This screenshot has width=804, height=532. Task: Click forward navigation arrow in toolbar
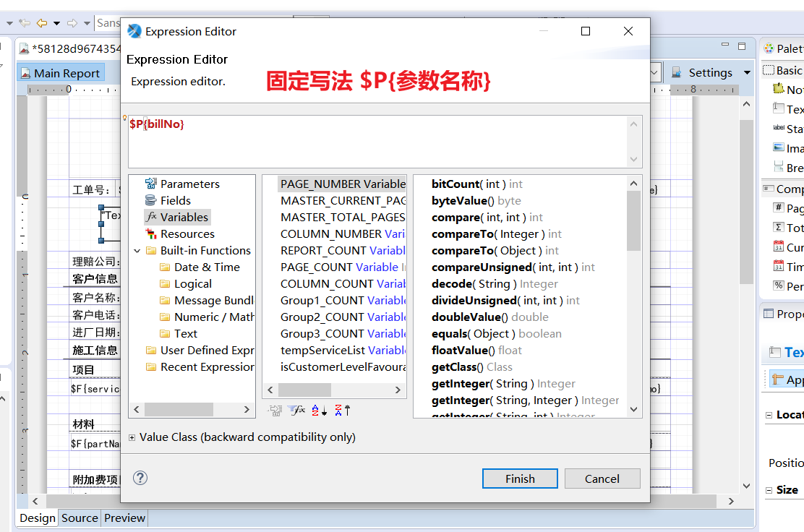coord(72,23)
